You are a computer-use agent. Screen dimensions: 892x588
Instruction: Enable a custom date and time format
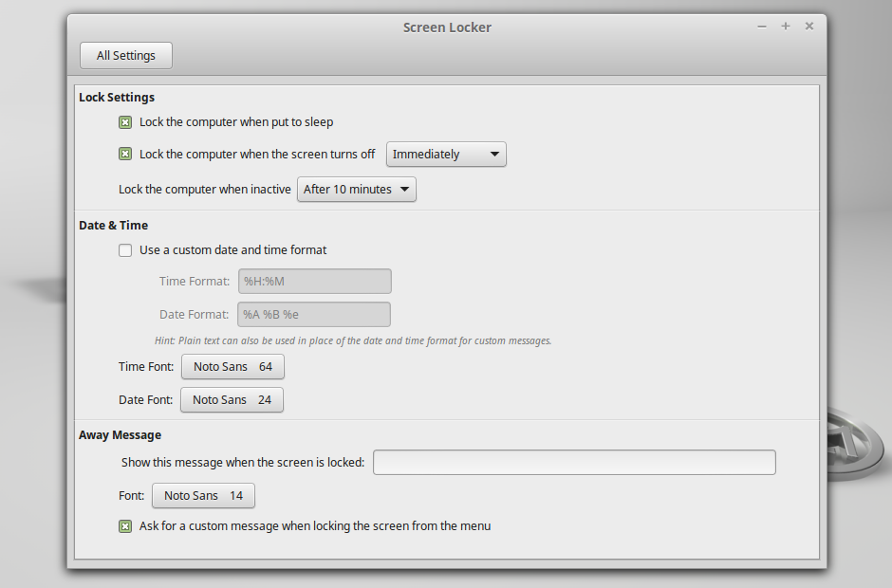(x=125, y=249)
